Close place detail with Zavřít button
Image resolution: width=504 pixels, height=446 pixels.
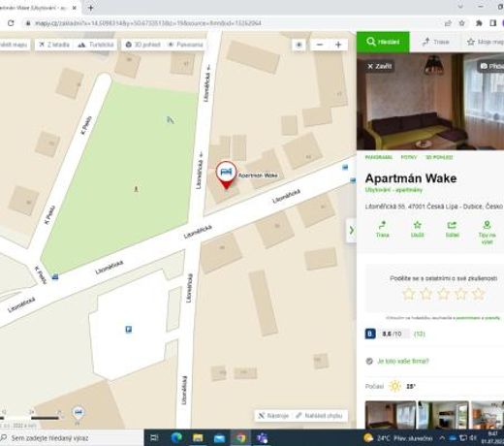tap(380, 66)
